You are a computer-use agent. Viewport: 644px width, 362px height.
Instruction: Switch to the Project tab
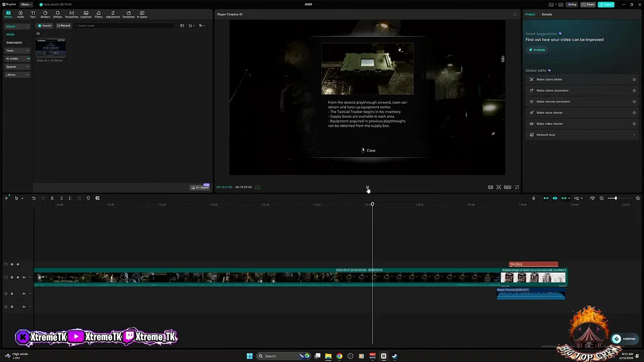tap(530, 14)
